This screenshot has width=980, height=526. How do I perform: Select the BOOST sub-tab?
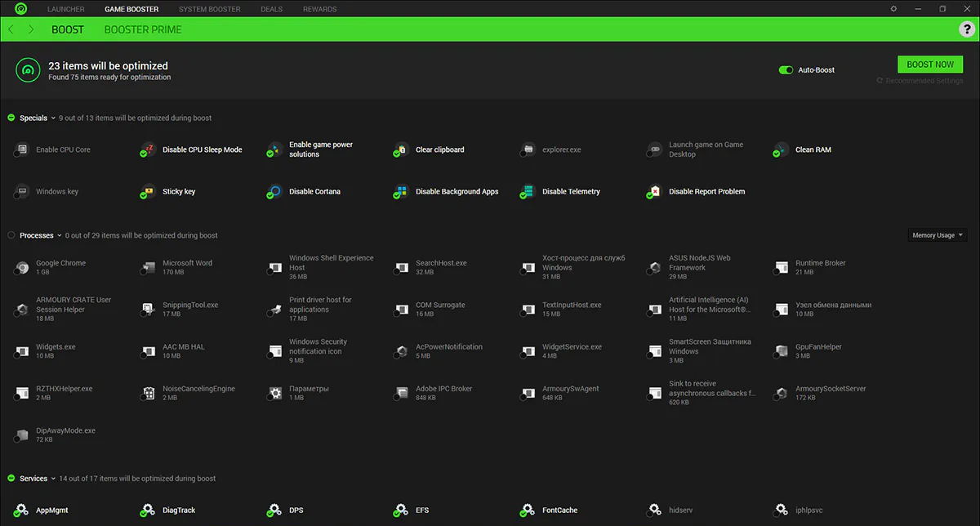point(68,29)
